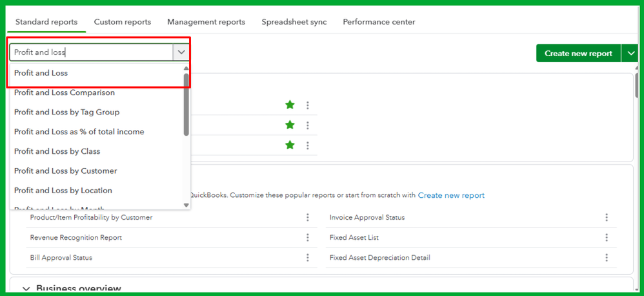Click the green Create new report button
This screenshot has height=296, width=644.
coord(578,54)
